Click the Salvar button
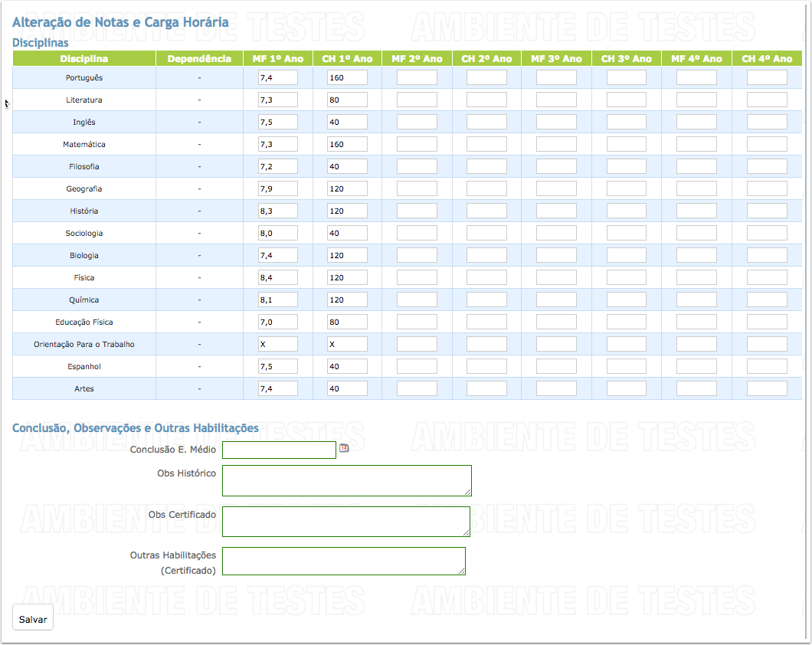Image resolution: width=812 pixels, height=645 pixels. pos(33,619)
